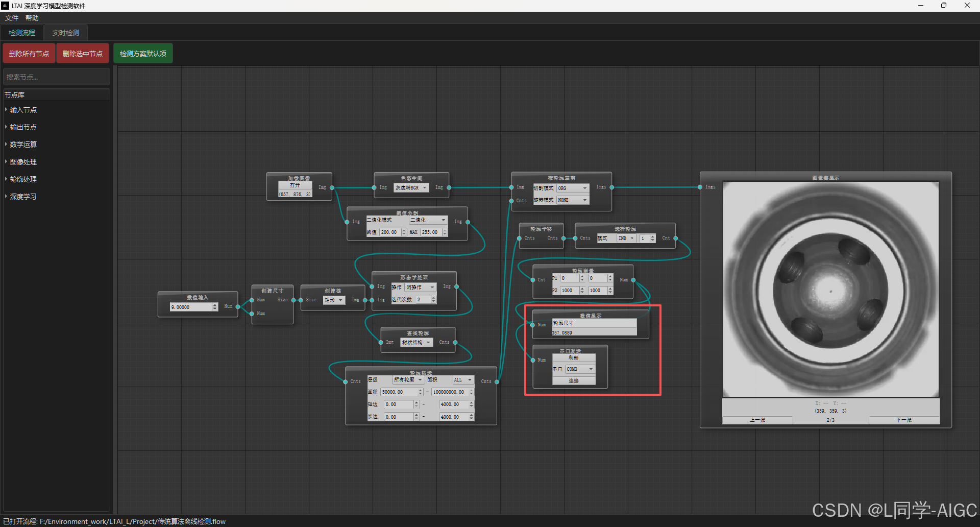Click the Cnts input port of 轮廓平移
This screenshot has height=527, width=980.
(519, 238)
